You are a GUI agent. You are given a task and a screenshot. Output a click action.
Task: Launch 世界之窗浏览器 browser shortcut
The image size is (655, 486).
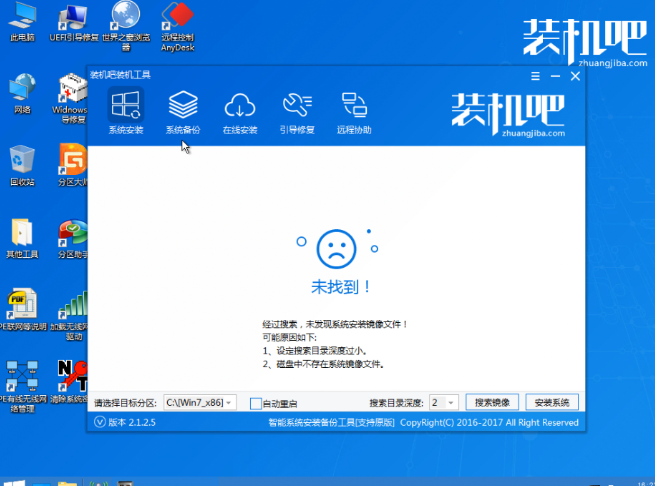click(x=126, y=20)
